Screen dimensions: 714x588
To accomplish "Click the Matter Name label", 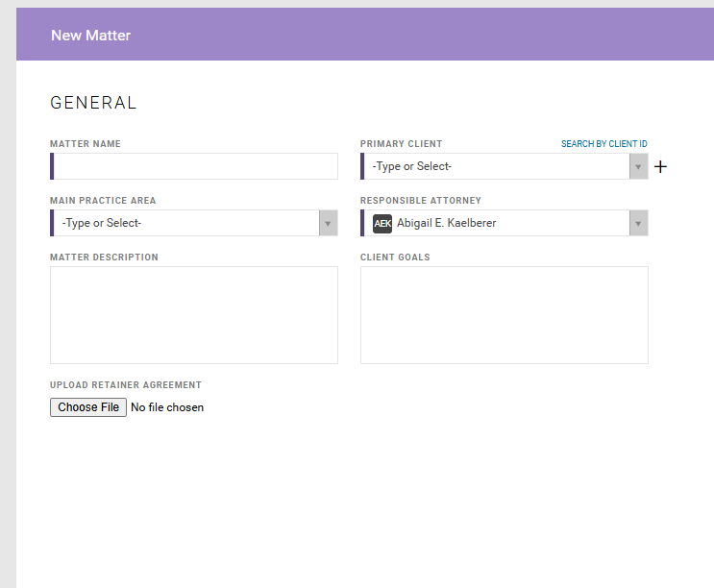I will (x=86, y=144).
